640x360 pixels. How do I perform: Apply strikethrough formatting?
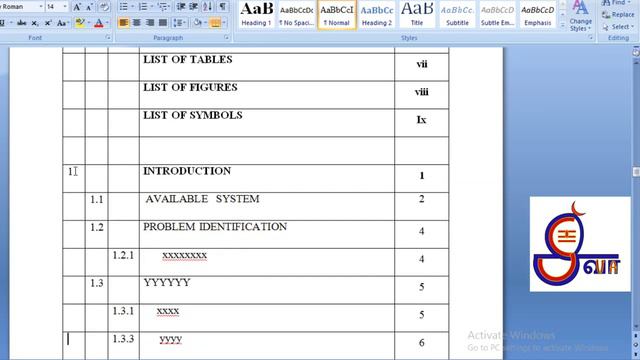point(22,23)
